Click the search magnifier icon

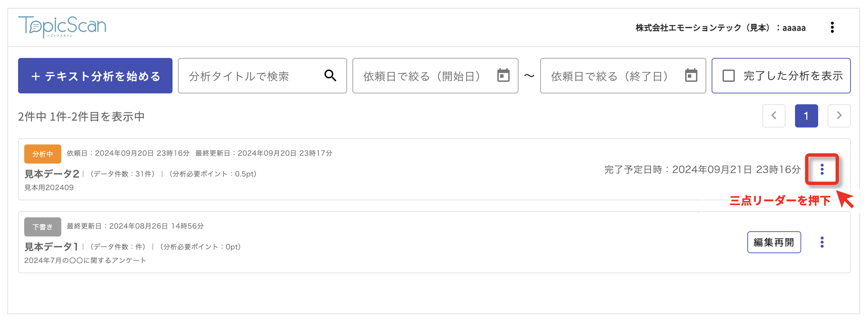point(330,76)
